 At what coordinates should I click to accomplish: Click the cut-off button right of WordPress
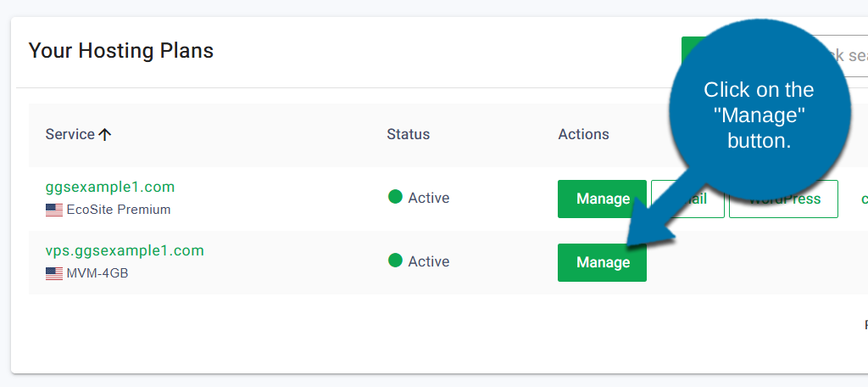(863, 199)
